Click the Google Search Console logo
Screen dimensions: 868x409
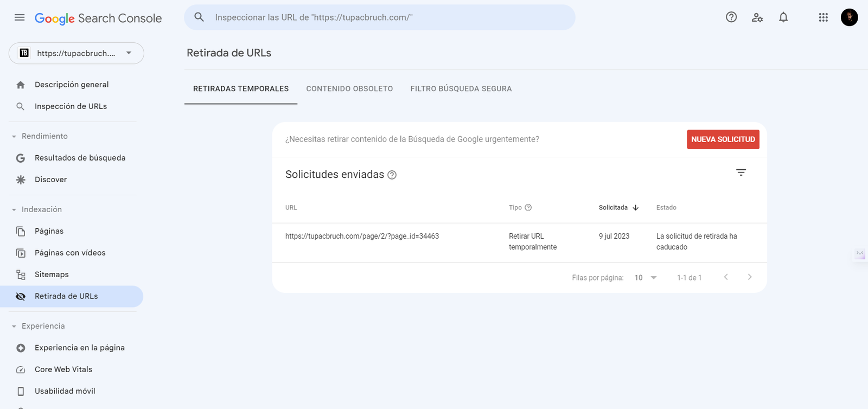pos(98,18)
